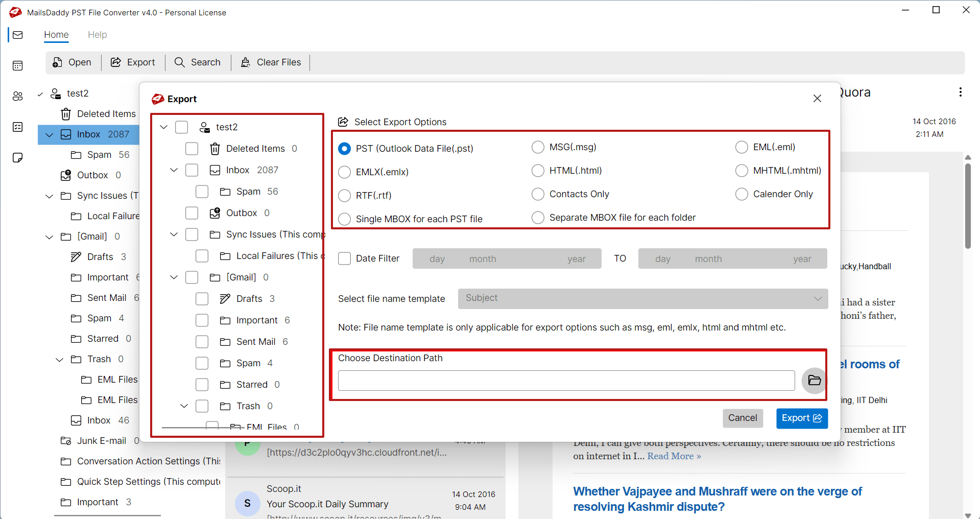The image size is (980, 519).
Task: Collapse the test2 root node
Action: point(163,127)
